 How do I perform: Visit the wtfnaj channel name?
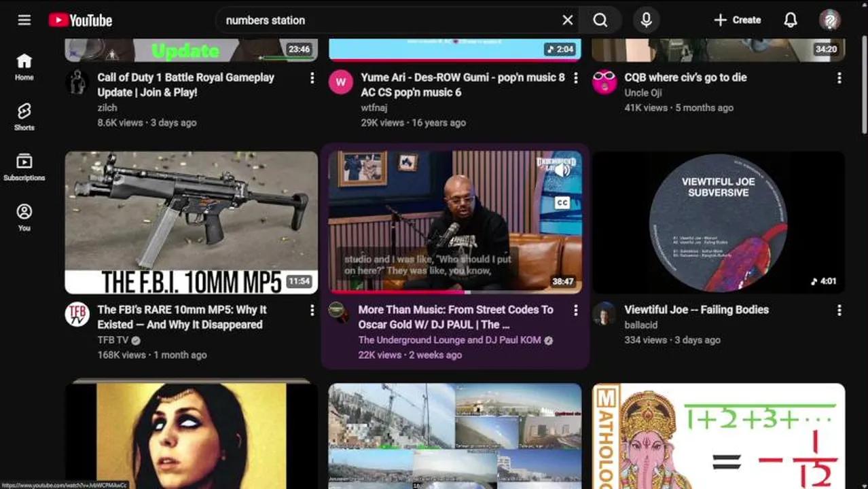coord(374,107)
